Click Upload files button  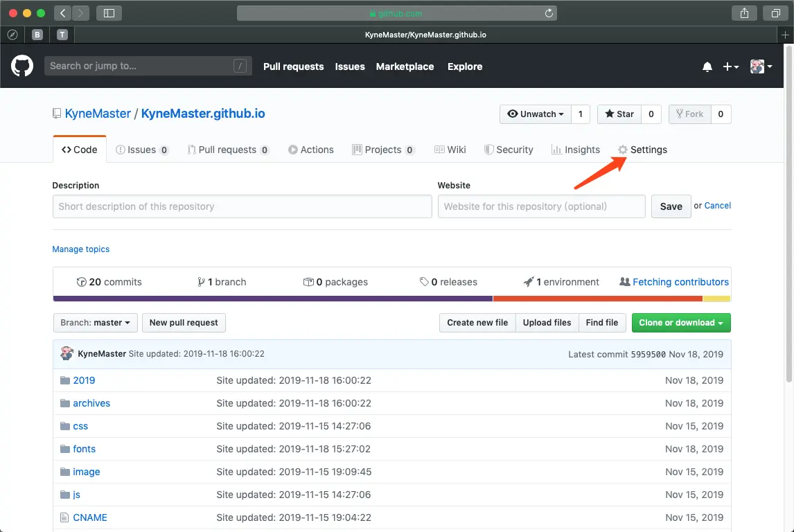tap(547, 322)
